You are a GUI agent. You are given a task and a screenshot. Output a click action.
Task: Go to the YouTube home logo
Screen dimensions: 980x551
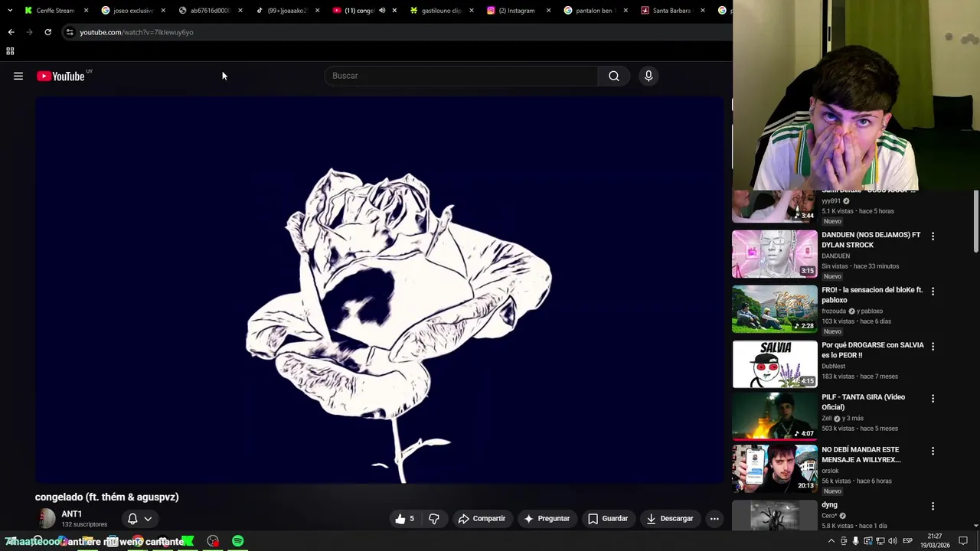[60, 76]
